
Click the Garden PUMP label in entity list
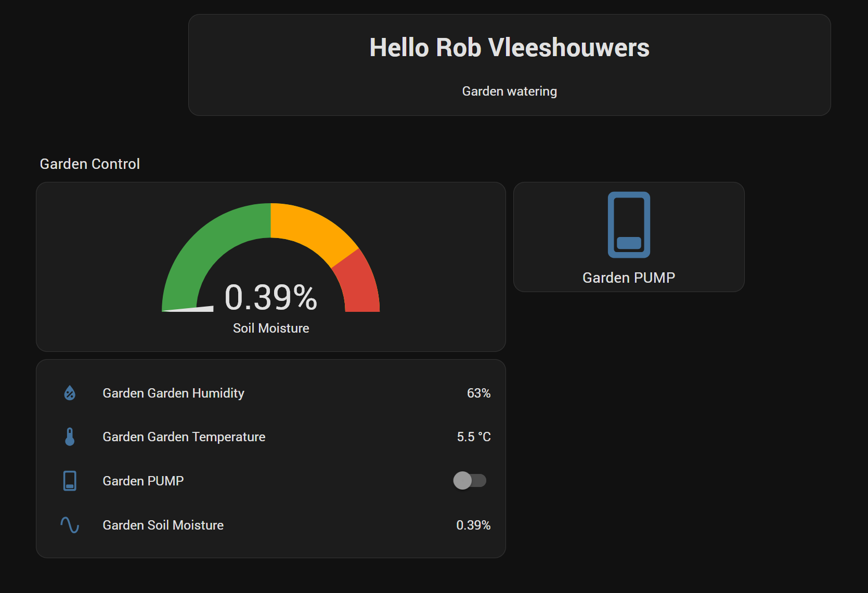tap(143, 481)
